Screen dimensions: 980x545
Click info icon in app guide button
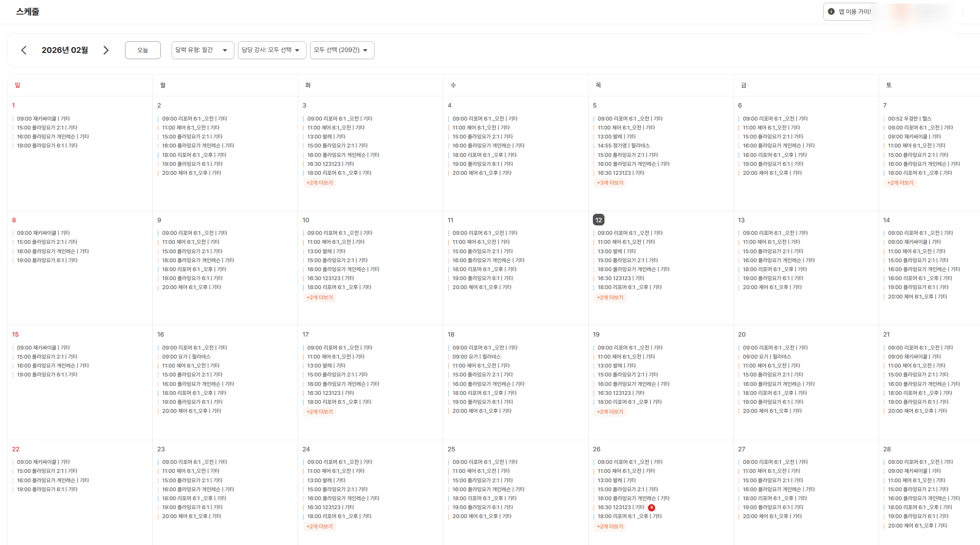coord(831,12)
